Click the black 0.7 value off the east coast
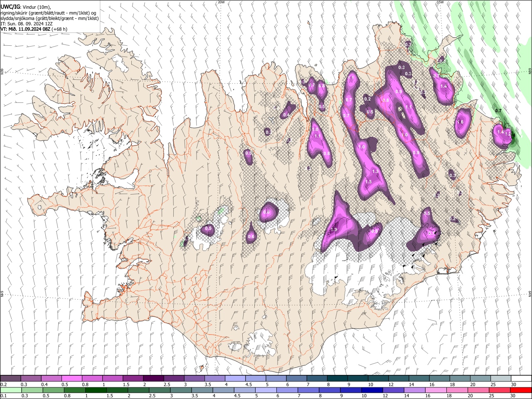 [x=499, y=111]
